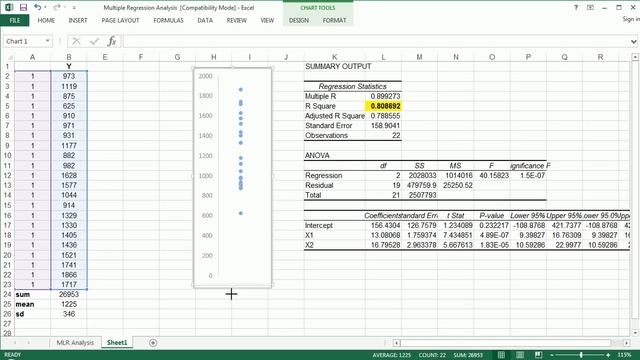Image resolution: width=640 pixels, height=360 pixels.
Task: Open the REVIEW ribbon tab
Action: pos(237,20)
